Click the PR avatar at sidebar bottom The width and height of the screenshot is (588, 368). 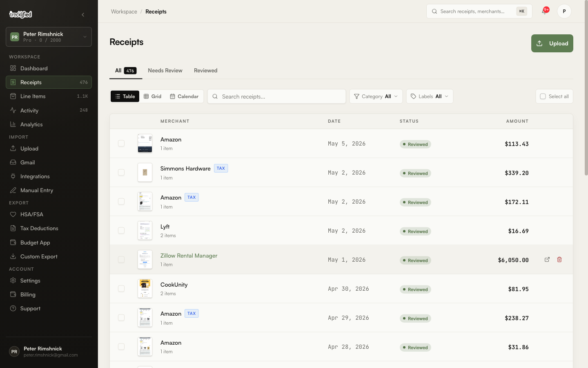(14, 352)
